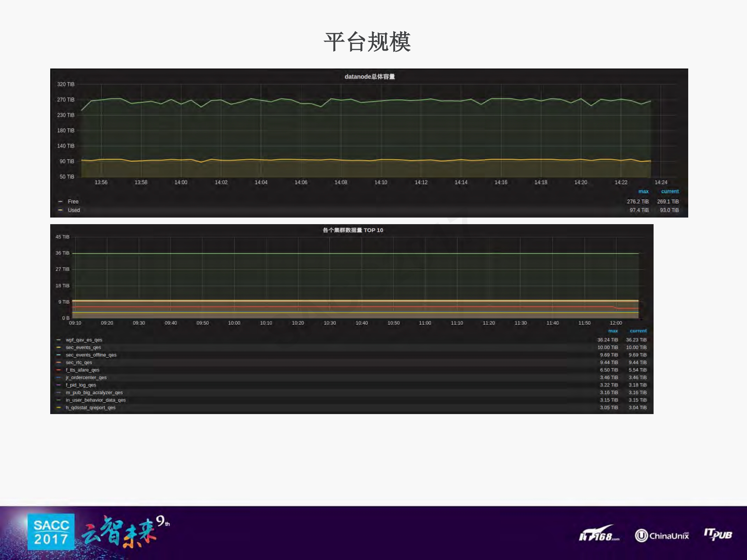Click the sec_events_qes legend label
The width and height of the screenshot is (747, 560).
(83, 347)
